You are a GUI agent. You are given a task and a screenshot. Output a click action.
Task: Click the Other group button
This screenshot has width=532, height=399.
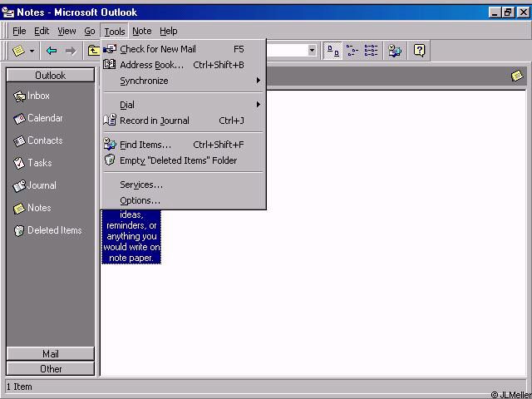tap(51, 369)
